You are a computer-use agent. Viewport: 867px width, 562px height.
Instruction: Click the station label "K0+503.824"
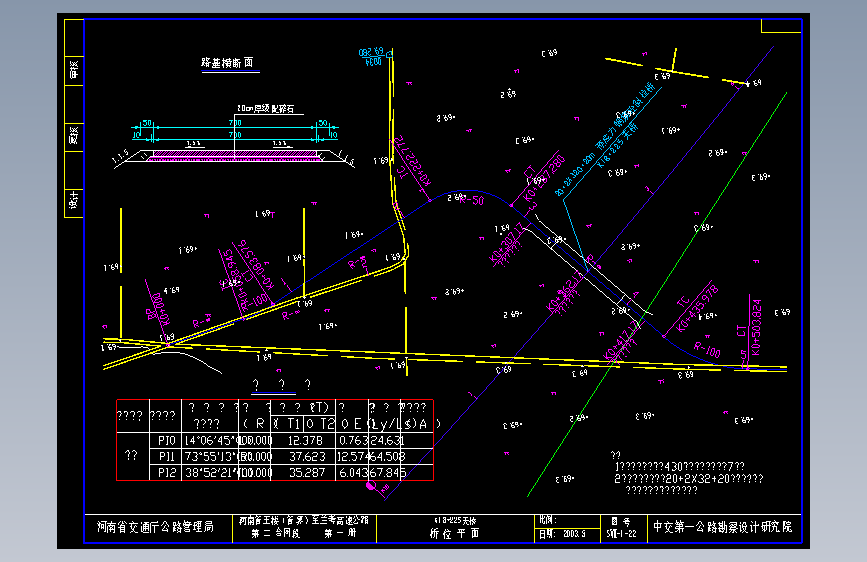click(x=756, y=327)
